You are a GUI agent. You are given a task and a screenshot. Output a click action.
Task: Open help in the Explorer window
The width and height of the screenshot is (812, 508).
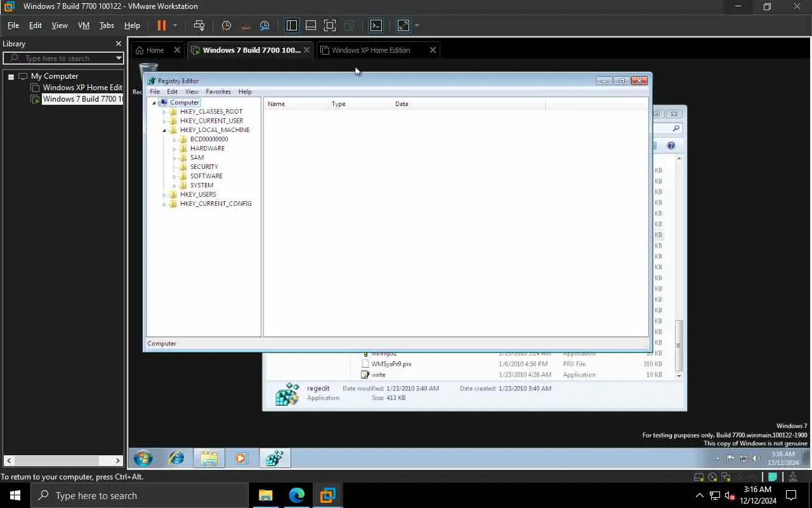click(671, 145)
